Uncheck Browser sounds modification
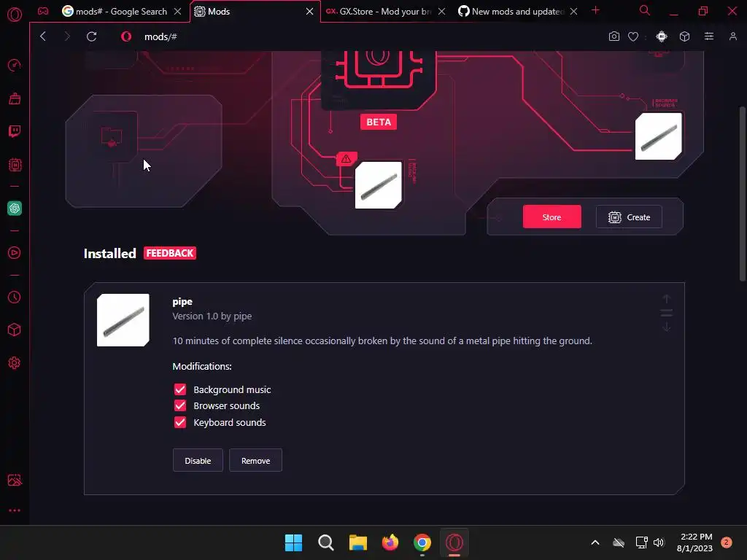The image size is (747, 560). click(180, 405)
